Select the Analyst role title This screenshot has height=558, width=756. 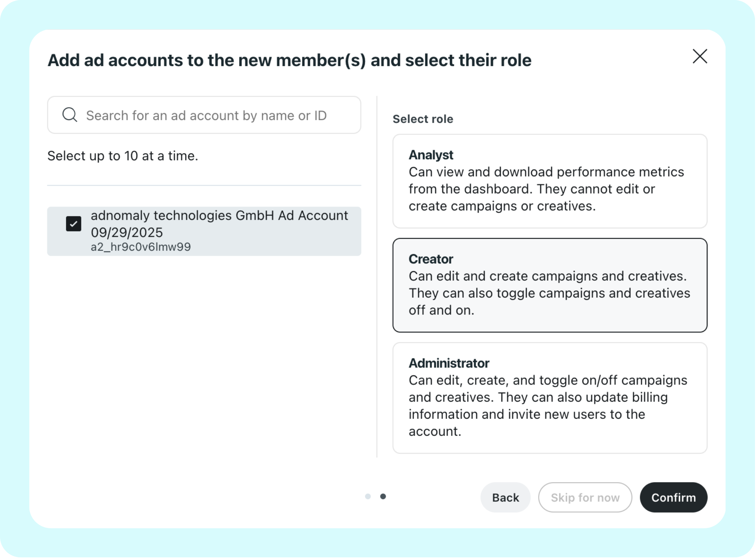tap(431, 155)
